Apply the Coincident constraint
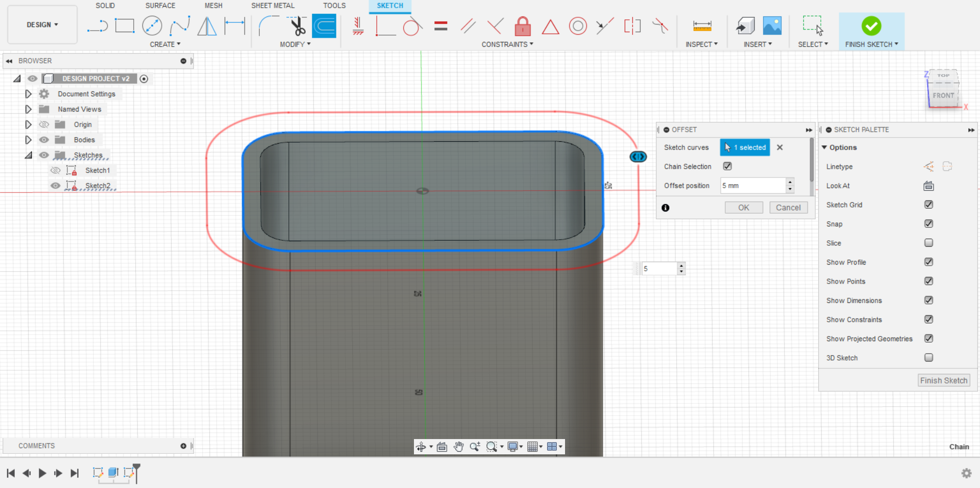Viewport: 980px width, 488px height. coord(385,25)
